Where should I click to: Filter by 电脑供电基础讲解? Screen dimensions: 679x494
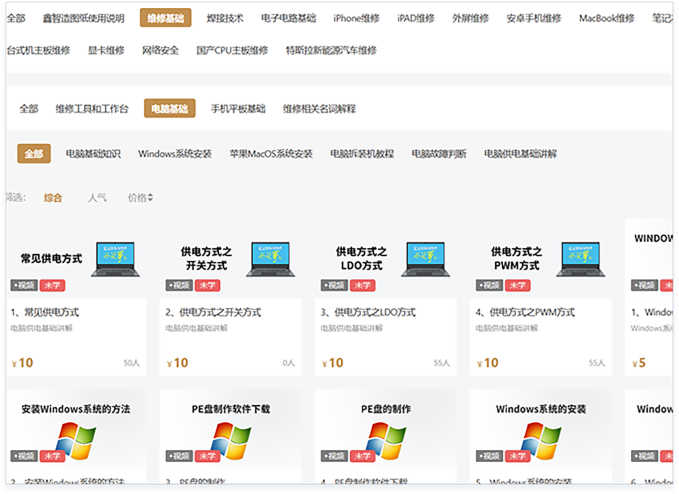tap(521, 154)
